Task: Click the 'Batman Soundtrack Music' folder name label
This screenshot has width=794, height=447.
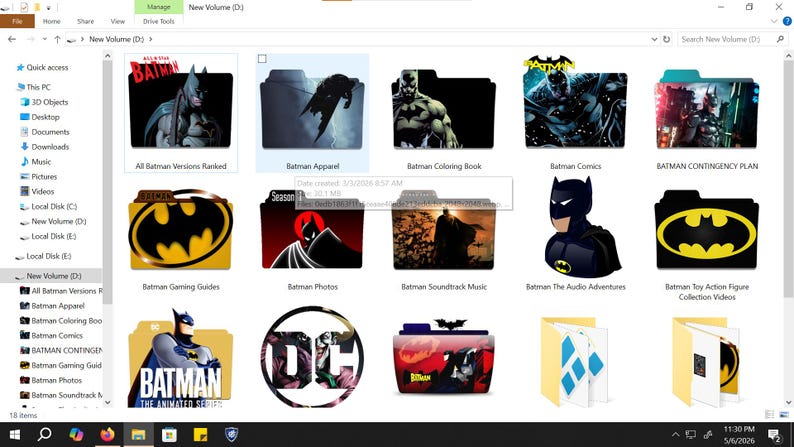Action: 444,287
